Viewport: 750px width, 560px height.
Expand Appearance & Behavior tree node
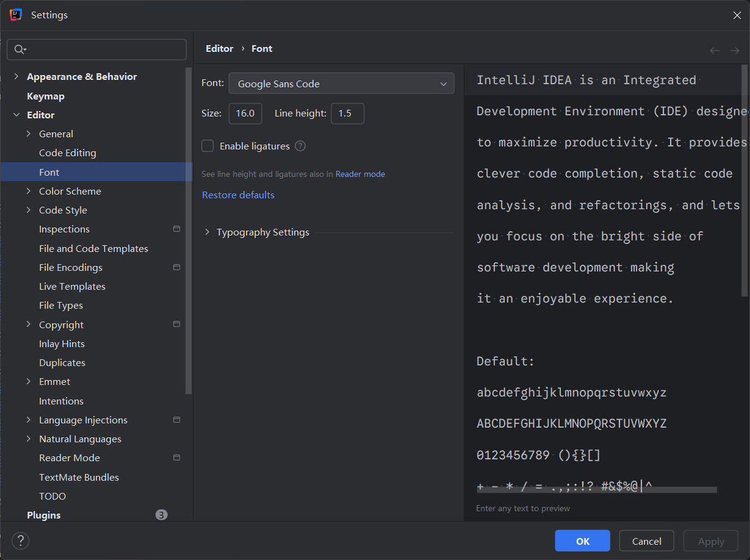click(16, 76)
